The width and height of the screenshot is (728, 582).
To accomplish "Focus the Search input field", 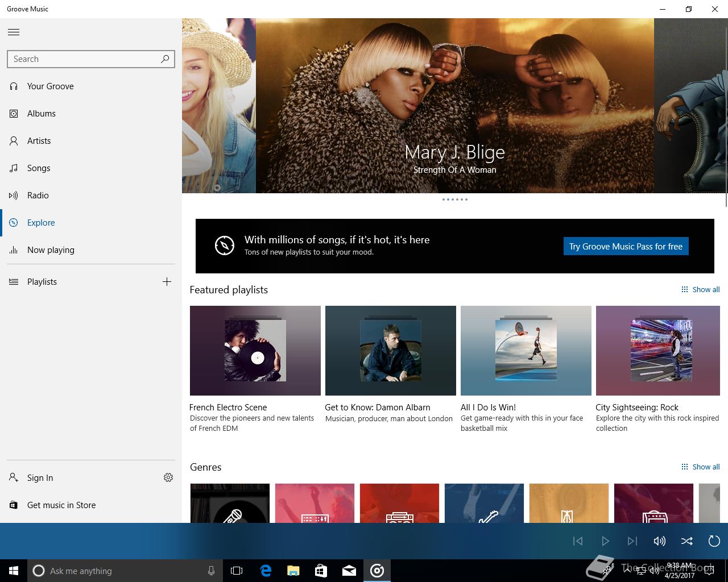I will coord(91,59).
